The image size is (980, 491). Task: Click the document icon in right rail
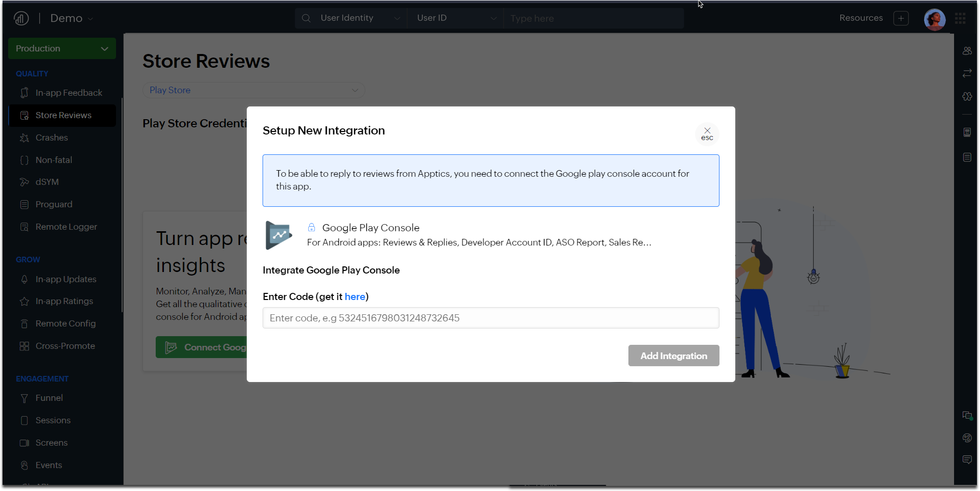pyautogui.click(x=967, y=132)
